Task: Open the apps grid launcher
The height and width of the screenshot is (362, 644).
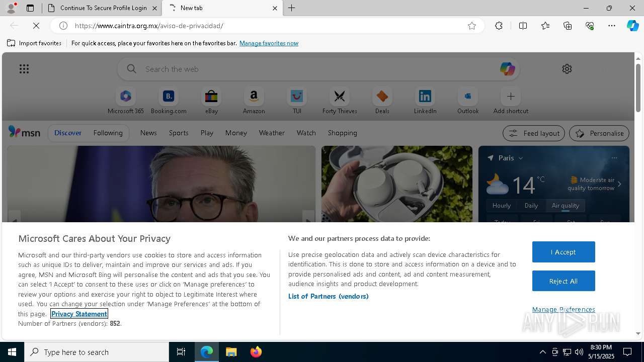Action: click(x=24, y=69)
